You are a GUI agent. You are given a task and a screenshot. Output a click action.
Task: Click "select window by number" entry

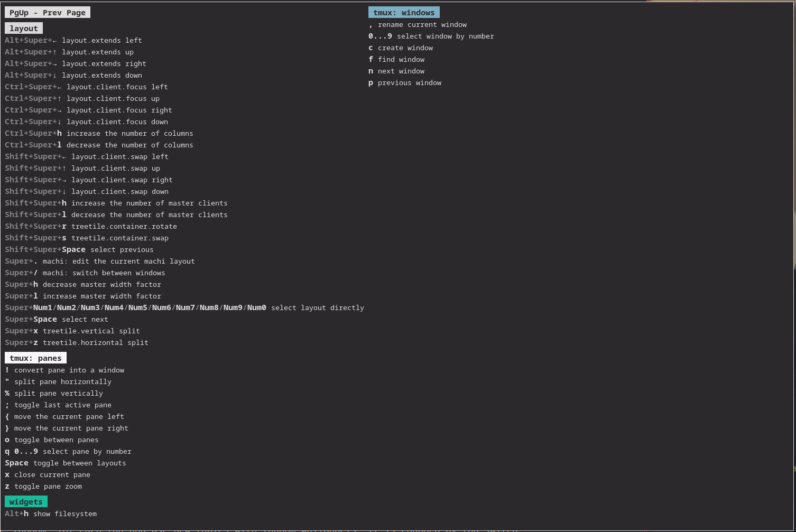point(431,36)
